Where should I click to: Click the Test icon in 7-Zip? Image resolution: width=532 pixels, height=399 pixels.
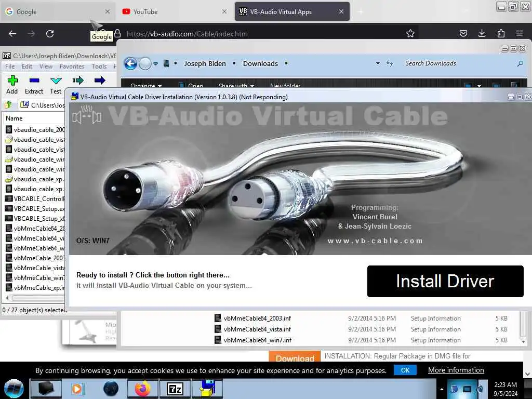click(56, 81)
